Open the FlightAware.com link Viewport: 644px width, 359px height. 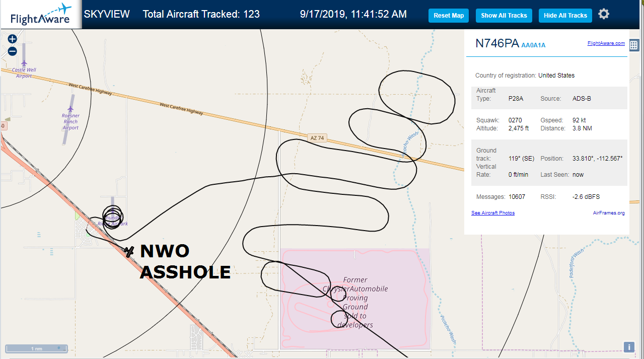coord(606,43)
